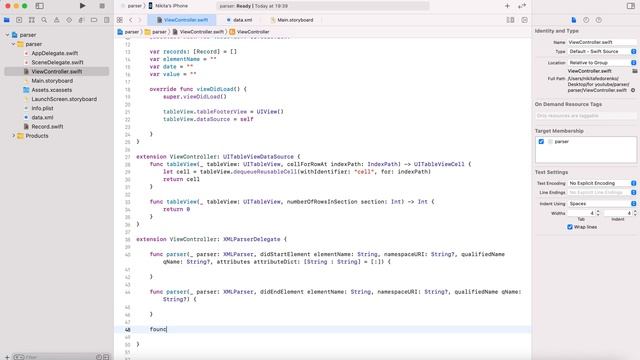
Task: Show the report navigator
Action: pos(107,20)
